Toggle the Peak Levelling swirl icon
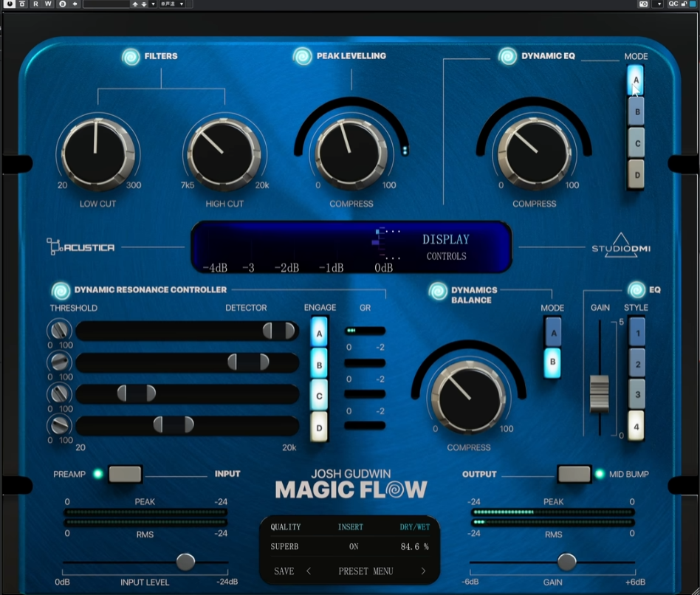Viewport: 700px width, 595px height. [x=302, y=56]
